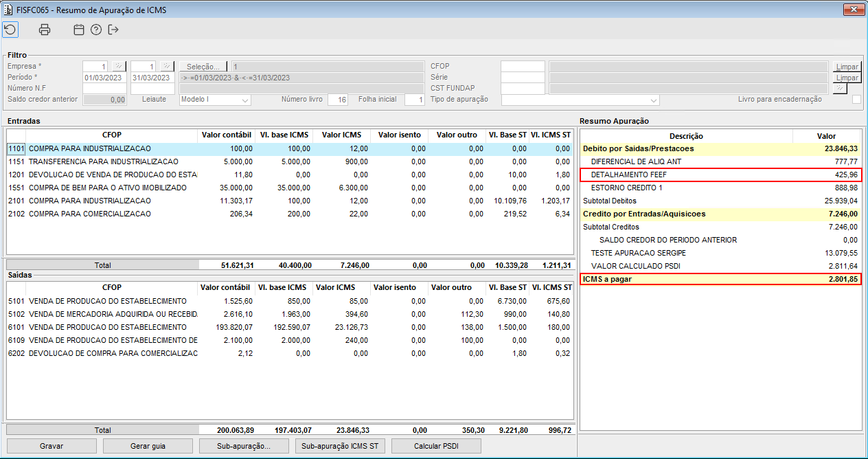Open Sub-apuração ICMS ST
Screen dimensions: 868x459
(x=339, y=446)
